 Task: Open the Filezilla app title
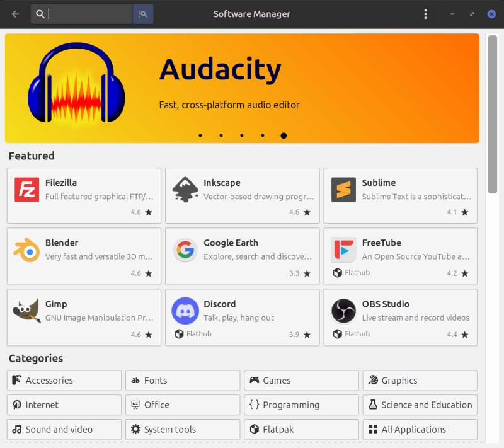point(61,183)
